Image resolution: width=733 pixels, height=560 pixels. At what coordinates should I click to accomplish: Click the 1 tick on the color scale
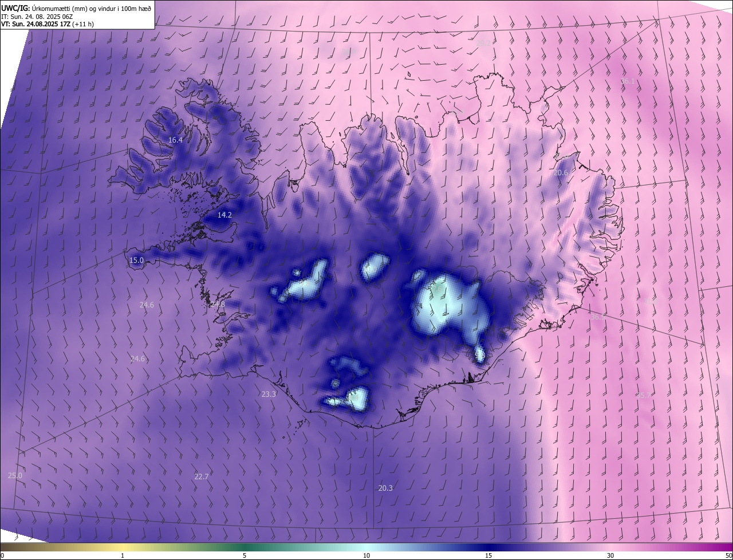pos(123,555)
